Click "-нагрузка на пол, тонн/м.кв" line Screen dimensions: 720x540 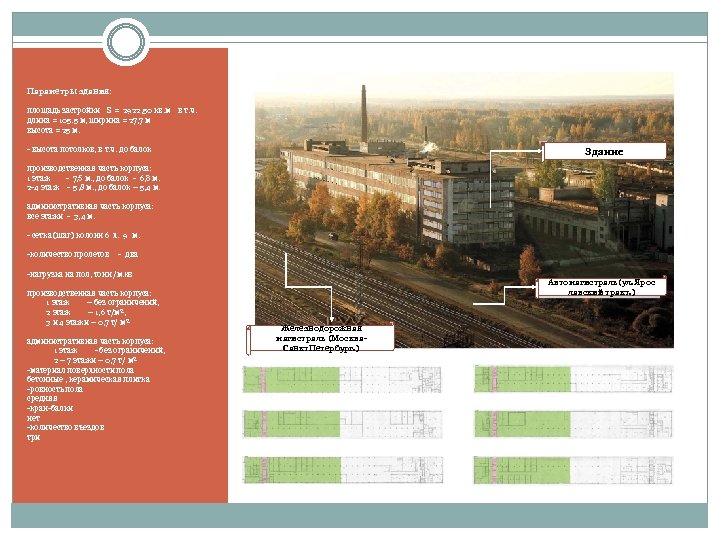click(79, 274)
